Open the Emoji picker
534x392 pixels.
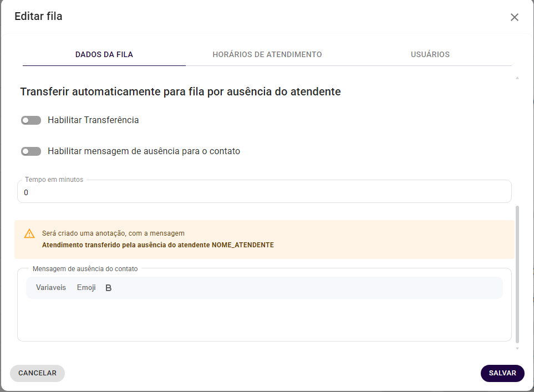(86, 288)
